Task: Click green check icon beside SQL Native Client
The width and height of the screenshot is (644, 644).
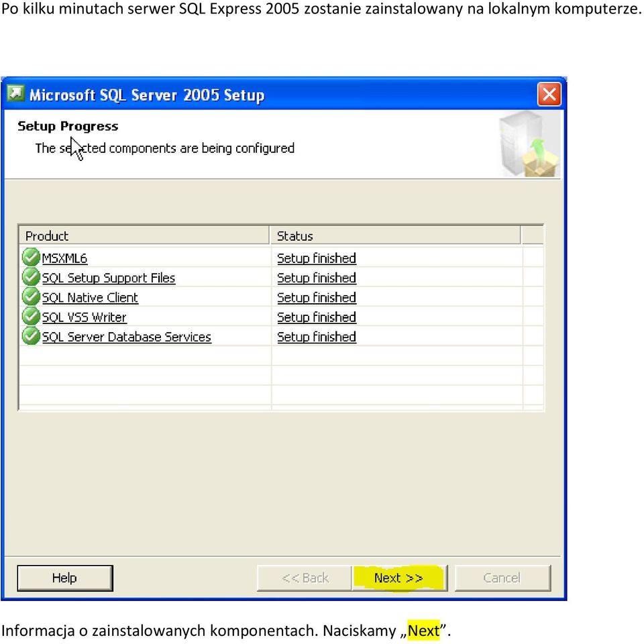Action: pos(31,297)
